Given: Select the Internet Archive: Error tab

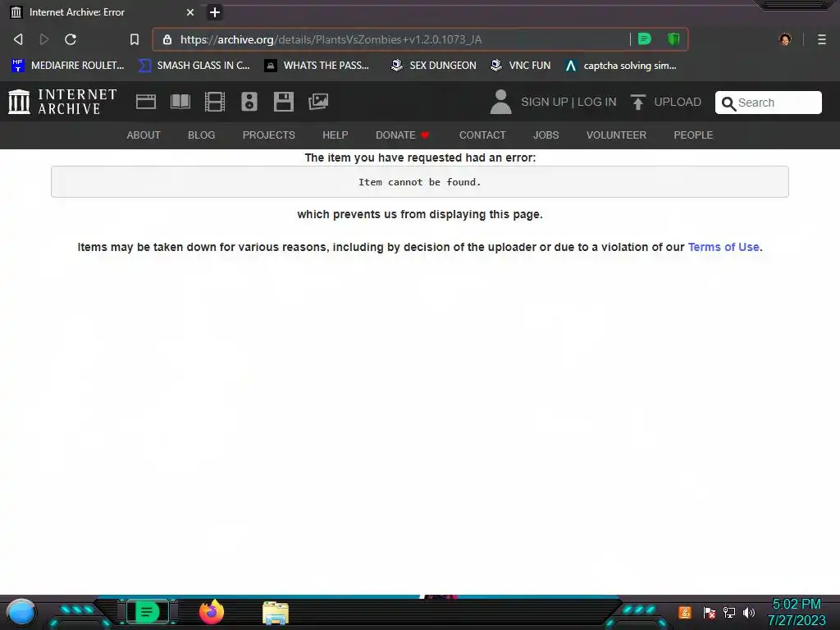Looking at the screenshot, I should (x=103, y=12).
